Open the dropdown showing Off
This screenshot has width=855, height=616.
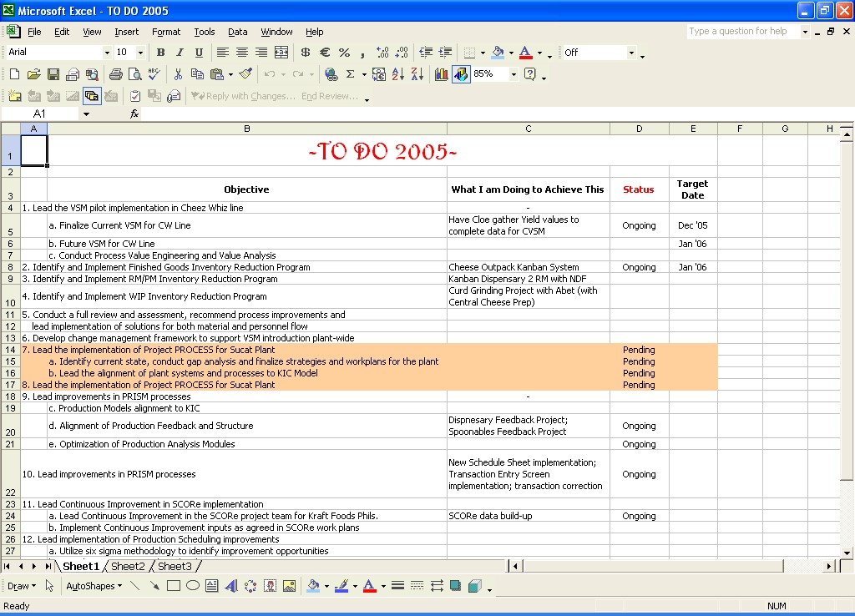(x=631, y=53)
